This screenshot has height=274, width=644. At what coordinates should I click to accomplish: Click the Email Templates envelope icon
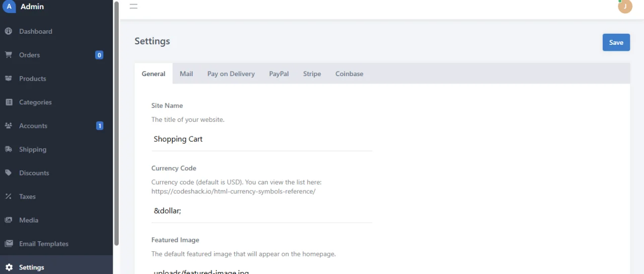click(9, 244)
